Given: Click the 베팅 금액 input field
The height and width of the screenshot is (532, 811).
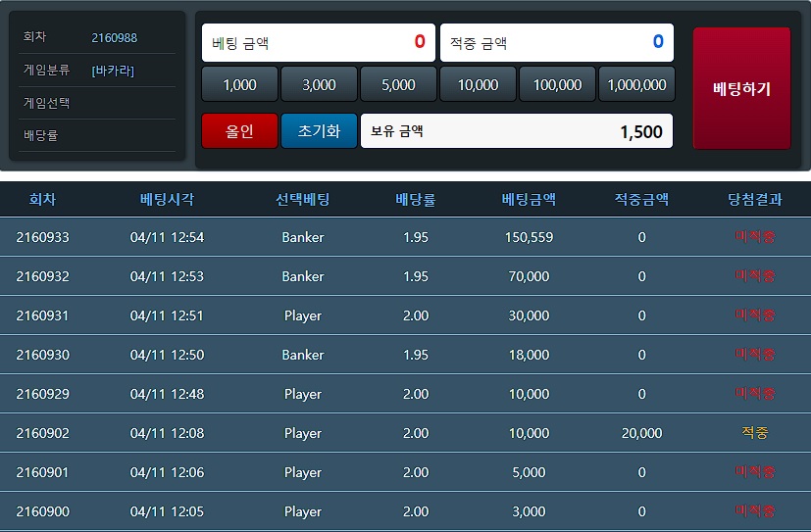Looking at the screenshot, I should point(318,43).
